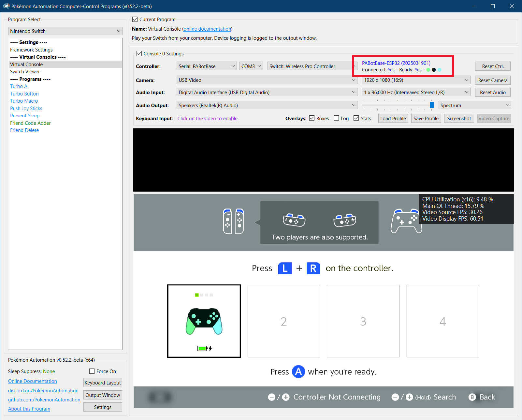Click the B Back icon in the footer
The width and height of the screenshot is (522, 420).
click(x=472, y=397)
